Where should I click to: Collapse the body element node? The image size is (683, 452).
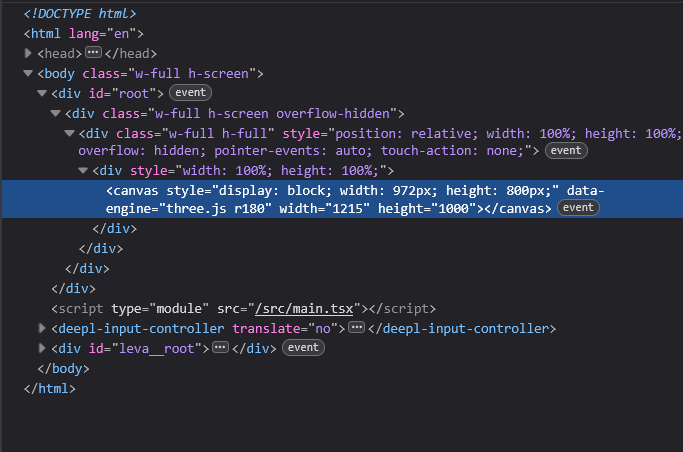coord(28,73)
